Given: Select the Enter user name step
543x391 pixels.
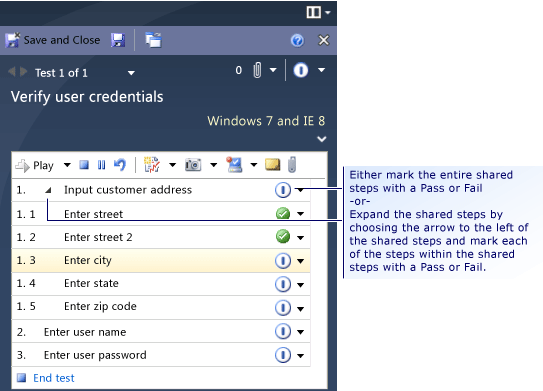Looking at the screenshot, I should 161,332.
